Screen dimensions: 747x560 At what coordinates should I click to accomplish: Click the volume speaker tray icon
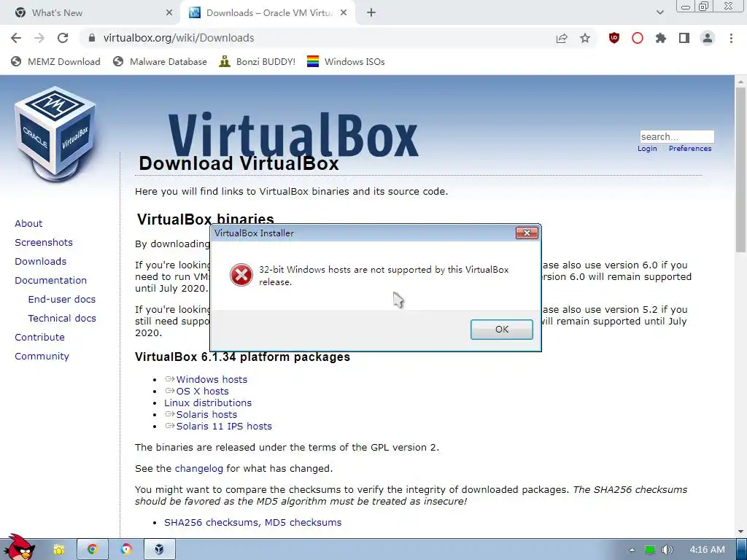[667, 550]
